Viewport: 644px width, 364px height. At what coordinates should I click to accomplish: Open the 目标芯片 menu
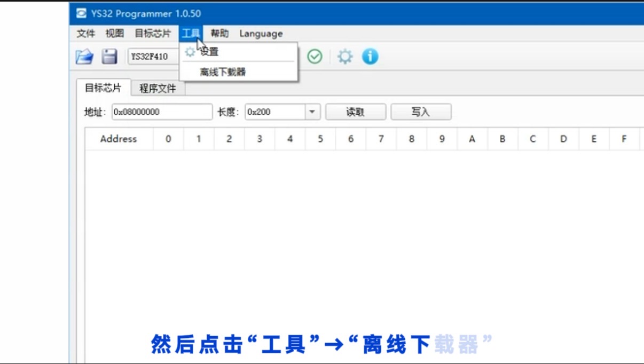pos(153,34)
